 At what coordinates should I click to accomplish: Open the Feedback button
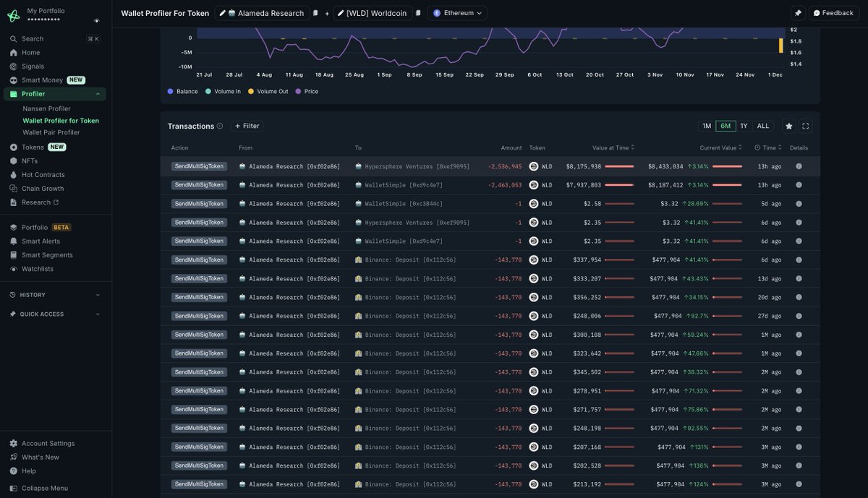pyautogui.click(x=833, y=13)
